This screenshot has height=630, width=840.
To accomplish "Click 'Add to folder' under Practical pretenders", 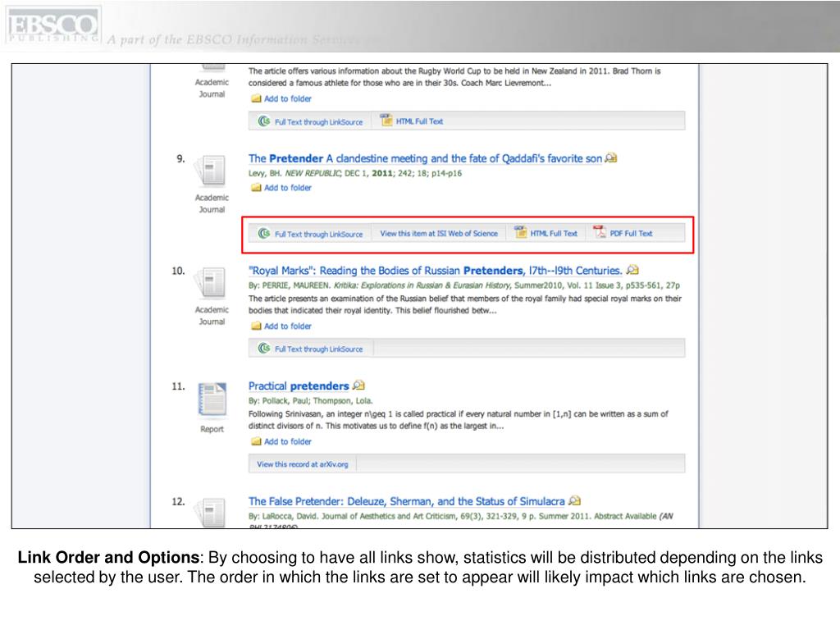I will click(287, 441).
